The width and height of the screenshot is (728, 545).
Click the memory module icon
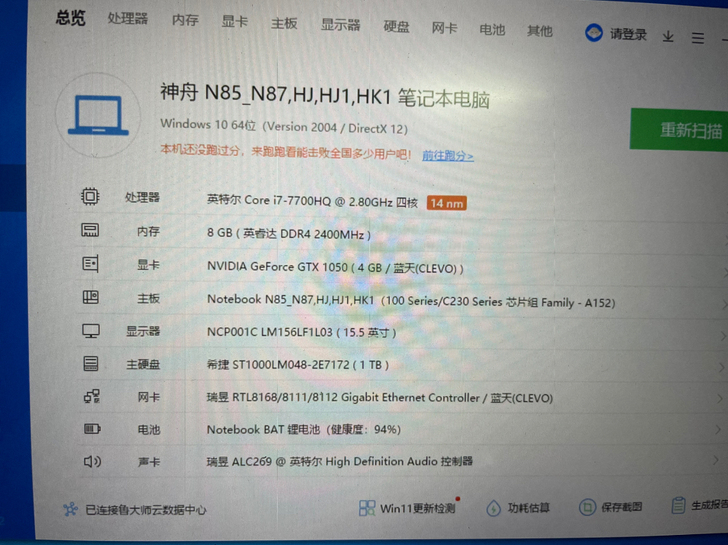coord(90,230)
